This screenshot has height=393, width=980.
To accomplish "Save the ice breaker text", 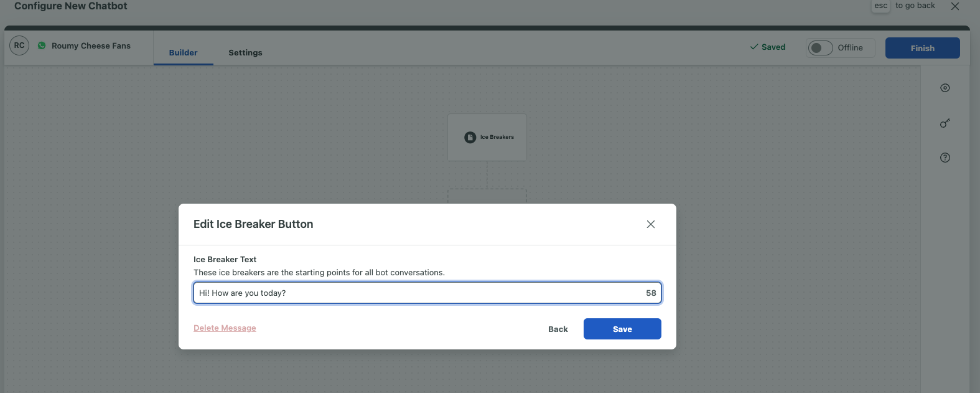I will [622, 329].
